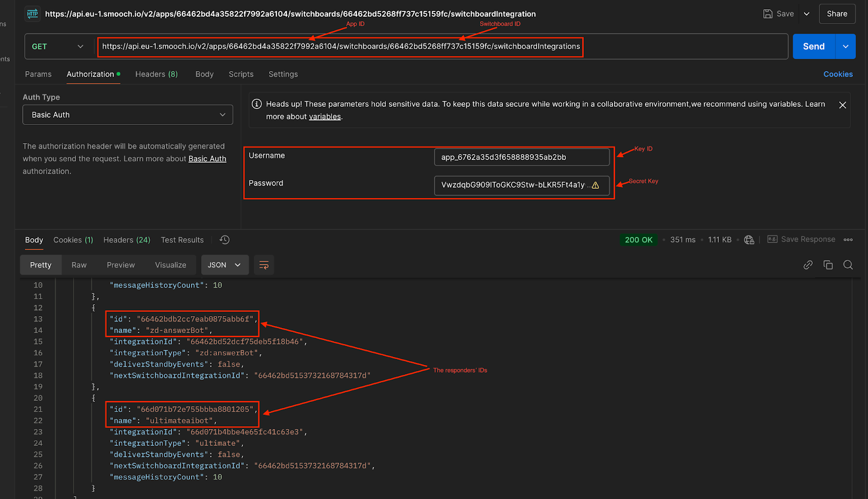868x499 pixels.
Task: Click the response search magnifier icon
Action: pyautogui.click(x=848, y=265)
